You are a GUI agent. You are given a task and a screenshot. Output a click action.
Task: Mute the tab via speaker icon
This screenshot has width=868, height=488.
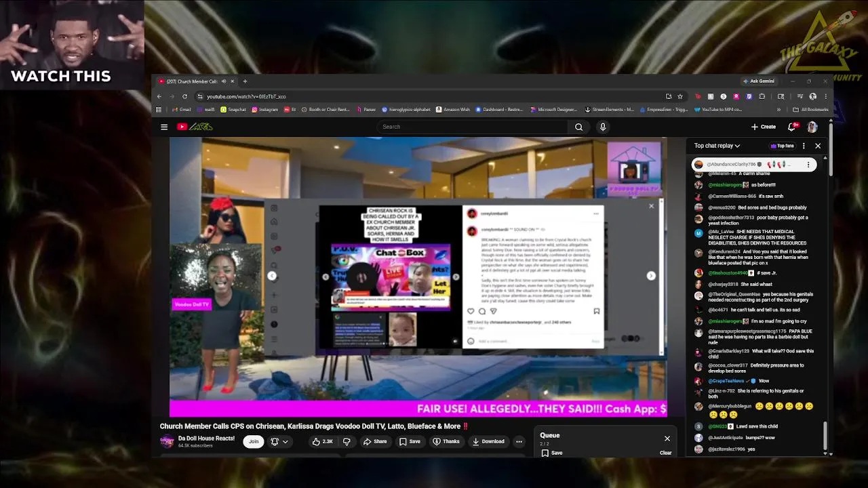[x=223, y=81]
